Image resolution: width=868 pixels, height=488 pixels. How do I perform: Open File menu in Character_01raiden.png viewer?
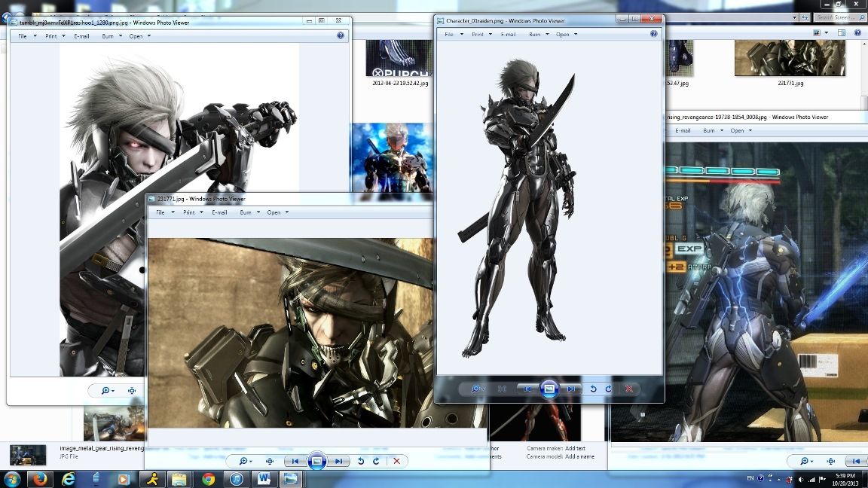point(454,35)
